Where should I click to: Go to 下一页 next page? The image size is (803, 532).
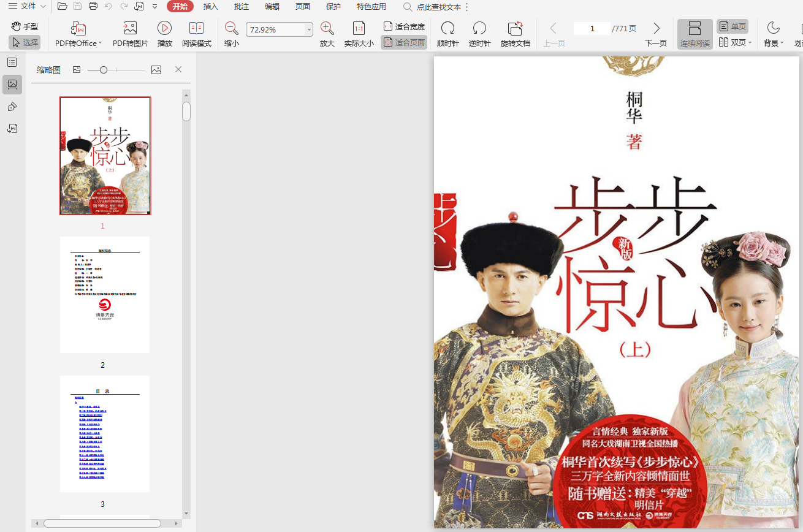656,34
